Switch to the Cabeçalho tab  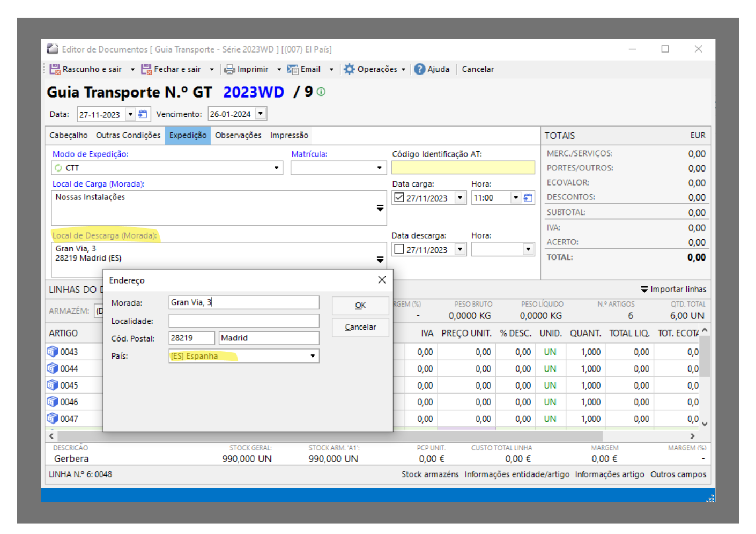pos(69,135)
